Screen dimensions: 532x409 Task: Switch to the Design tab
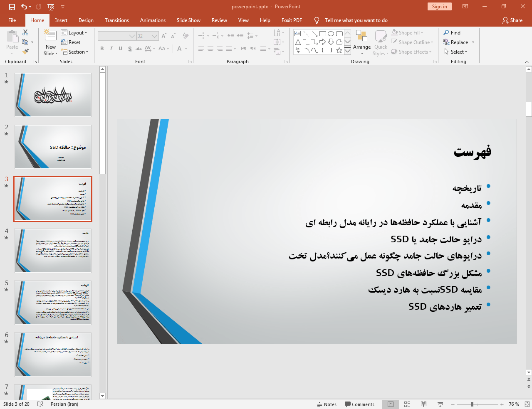click(86, 20)
